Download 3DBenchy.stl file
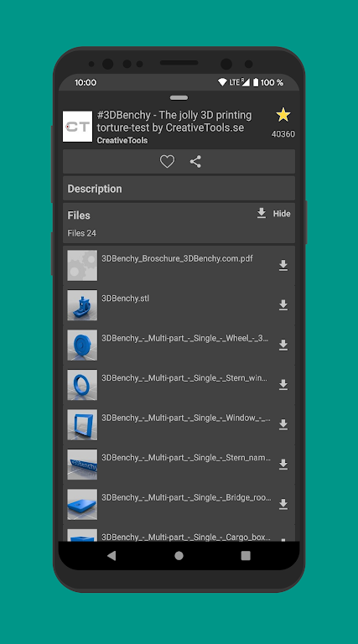 coord(283,305)
